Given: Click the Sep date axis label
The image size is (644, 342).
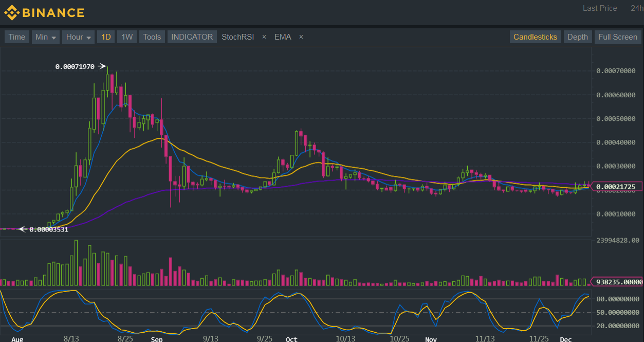Looking at the screenshot, I should [x=157, y=339].
